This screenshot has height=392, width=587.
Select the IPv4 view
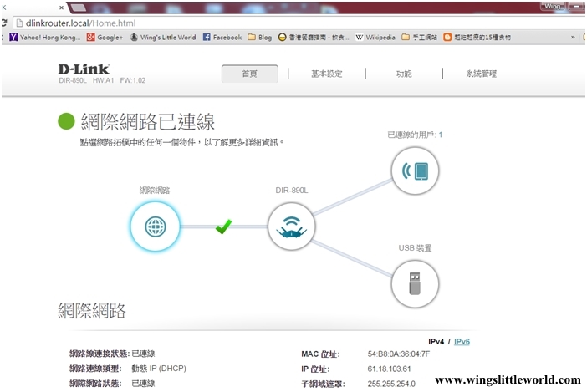436,342
